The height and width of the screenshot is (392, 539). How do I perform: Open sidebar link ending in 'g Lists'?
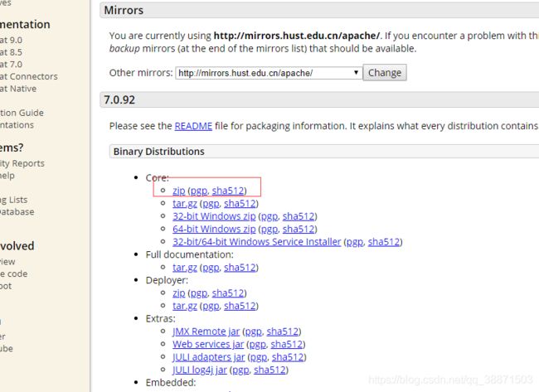(x=14, y=200)
